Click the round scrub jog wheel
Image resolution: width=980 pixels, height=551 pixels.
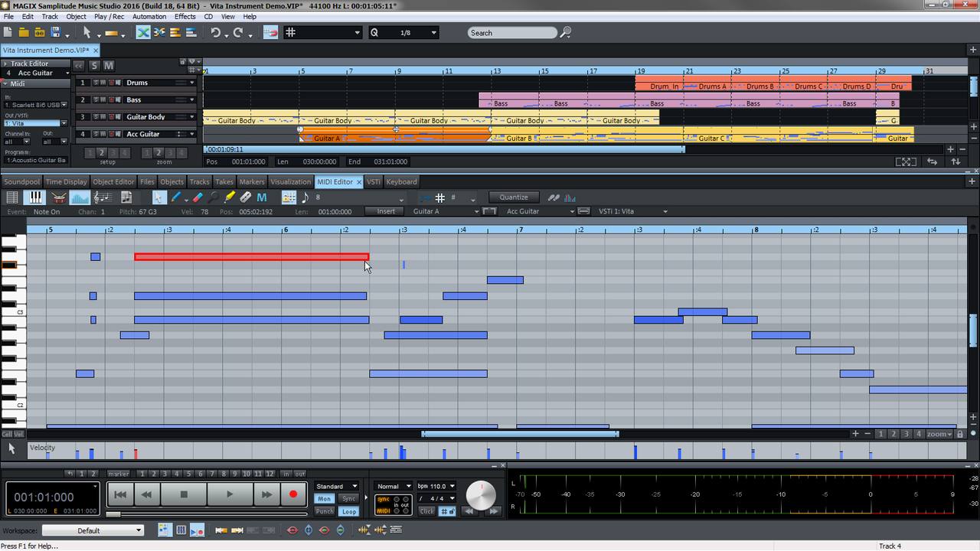pos(481,495)
